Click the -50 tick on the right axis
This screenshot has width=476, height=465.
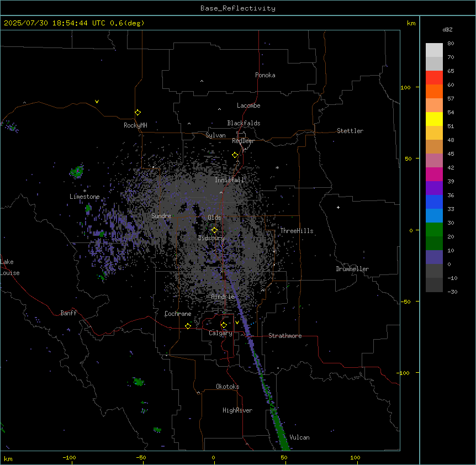pos(405,302)
